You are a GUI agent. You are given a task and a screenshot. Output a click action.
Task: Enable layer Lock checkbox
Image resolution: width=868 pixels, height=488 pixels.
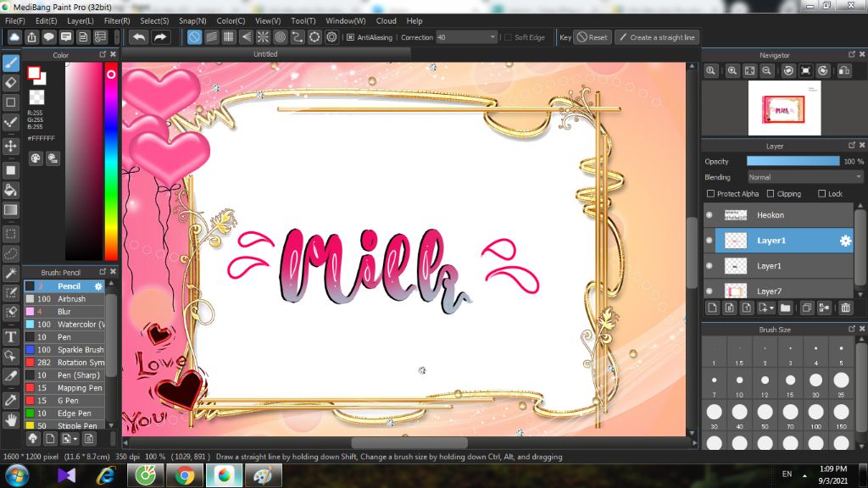tap(822, 194)
